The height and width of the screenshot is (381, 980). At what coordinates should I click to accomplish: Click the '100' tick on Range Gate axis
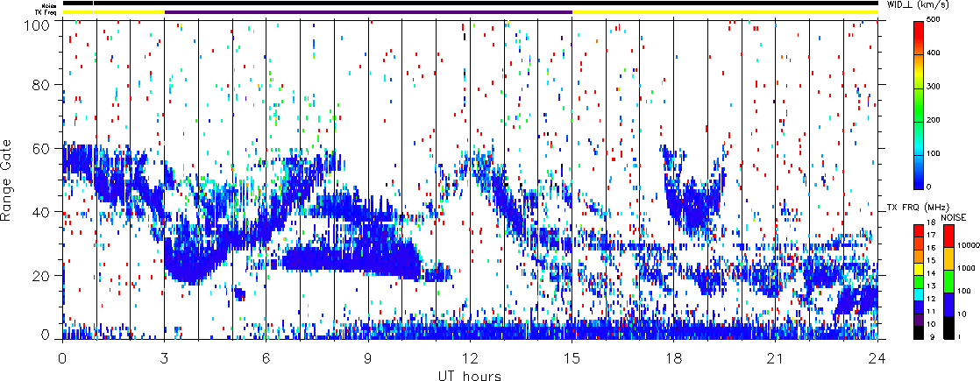tap(39, 24)
